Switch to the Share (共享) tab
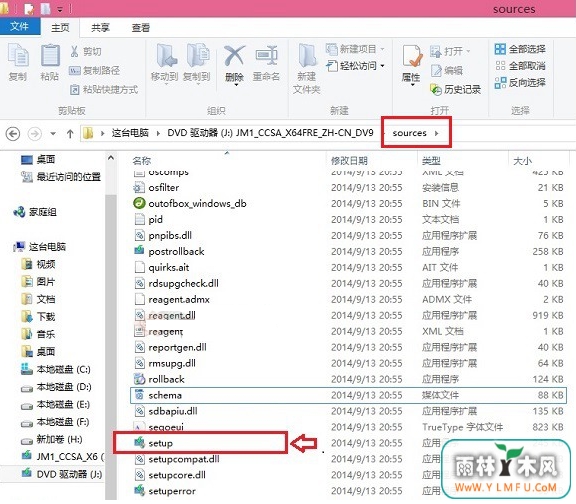This screenshot has height=504, width=576. point(100,28)
